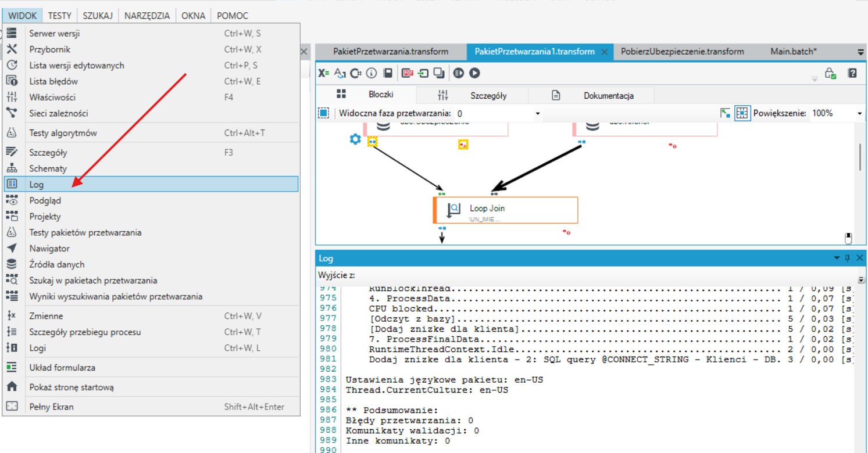Screen dimensions: 868x453
Task: Switch to the Main.batch tab
Action: [794, 51]
